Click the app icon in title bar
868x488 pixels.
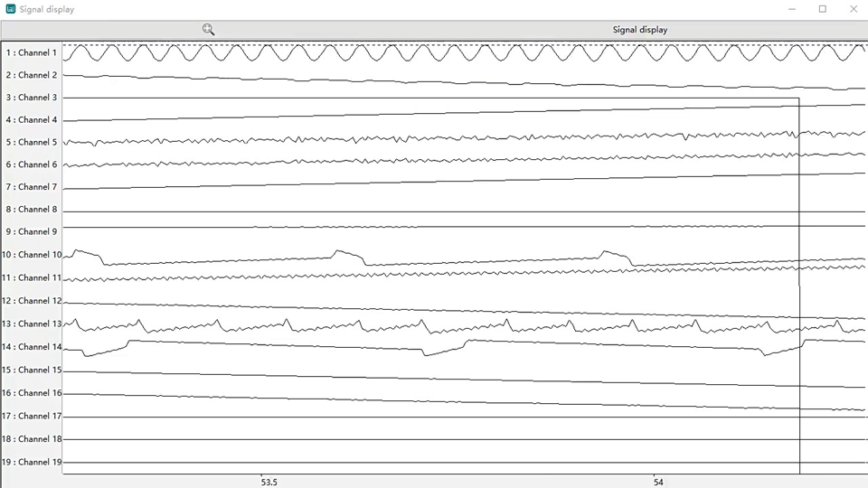(x=11, y=9)
